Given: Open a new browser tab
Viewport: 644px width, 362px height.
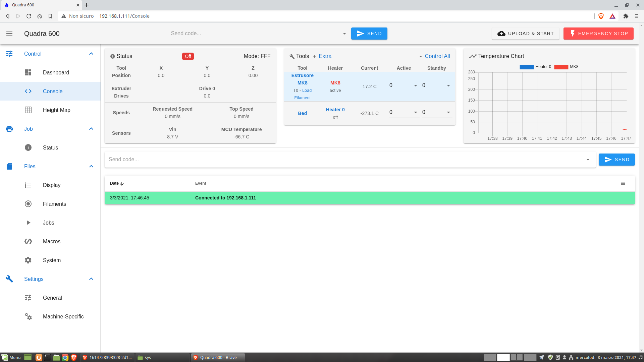Looking at the screenshot, I should [x=87, y=5].
